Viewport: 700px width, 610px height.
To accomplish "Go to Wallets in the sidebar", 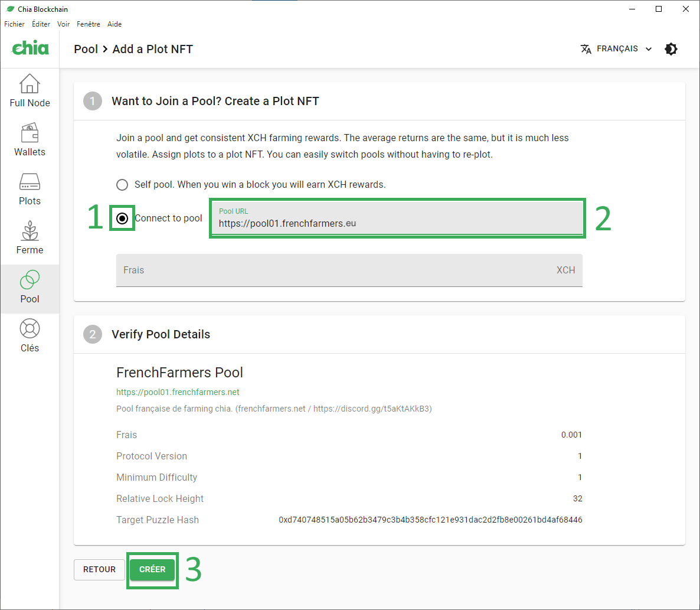I will tap(30, 133).
